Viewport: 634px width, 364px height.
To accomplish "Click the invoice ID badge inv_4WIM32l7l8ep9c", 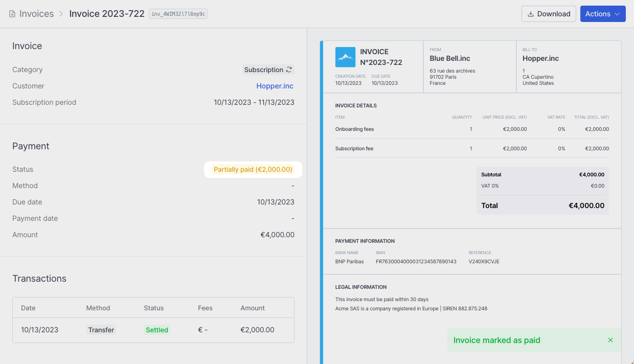I will click(x=178, y=14).
